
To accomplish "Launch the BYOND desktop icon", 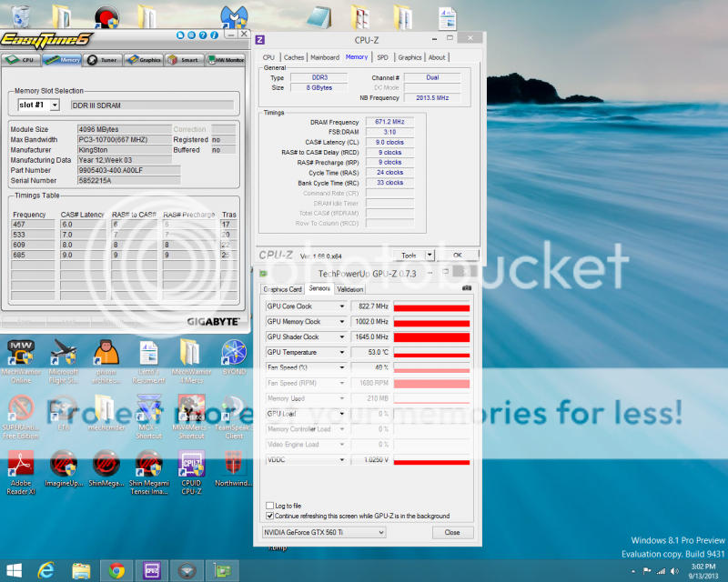I will pyautogui.click(x=234, y=354).
